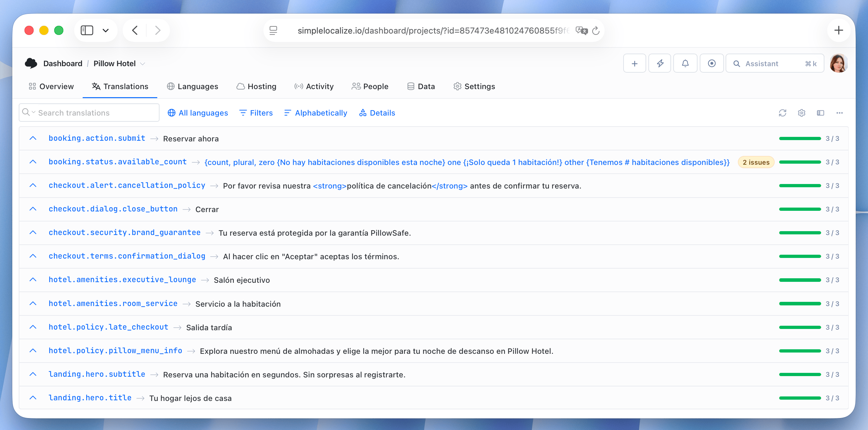
Task: Click the hotel.policy.late_checkout key
Action: coord(108,327)
